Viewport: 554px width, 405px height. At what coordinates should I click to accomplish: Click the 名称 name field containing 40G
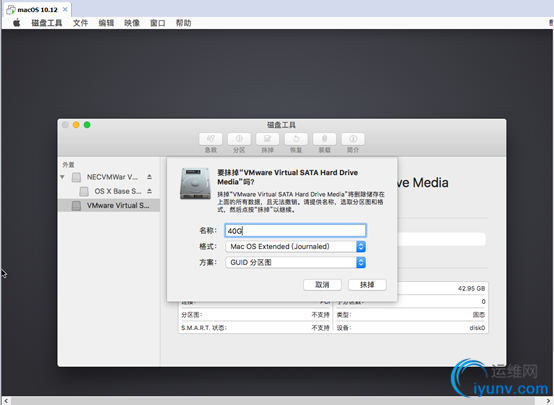point(295,231)
